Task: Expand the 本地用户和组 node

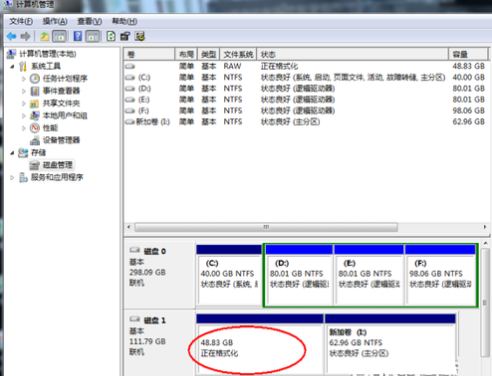Action: pos(24,116)
